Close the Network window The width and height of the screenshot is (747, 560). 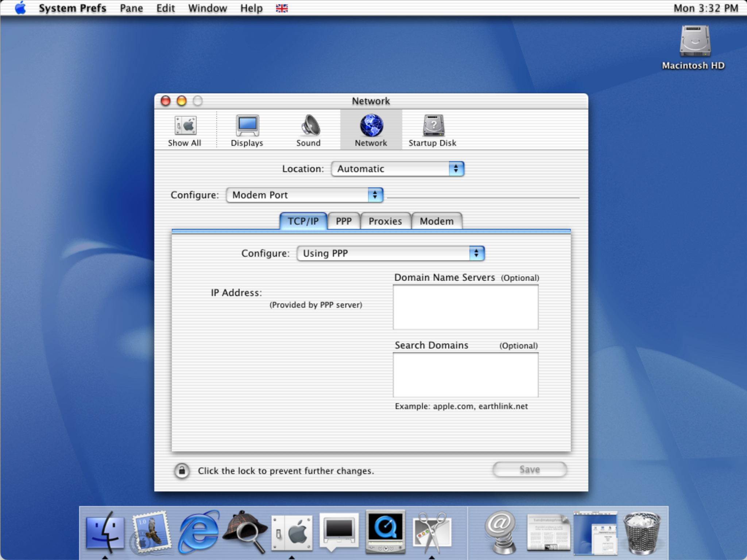pos(166,101)
